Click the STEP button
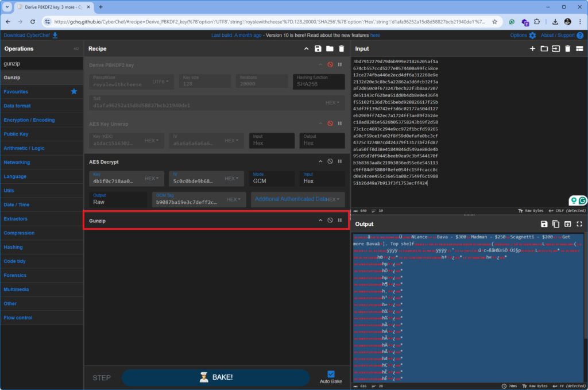 pos(102,377)
